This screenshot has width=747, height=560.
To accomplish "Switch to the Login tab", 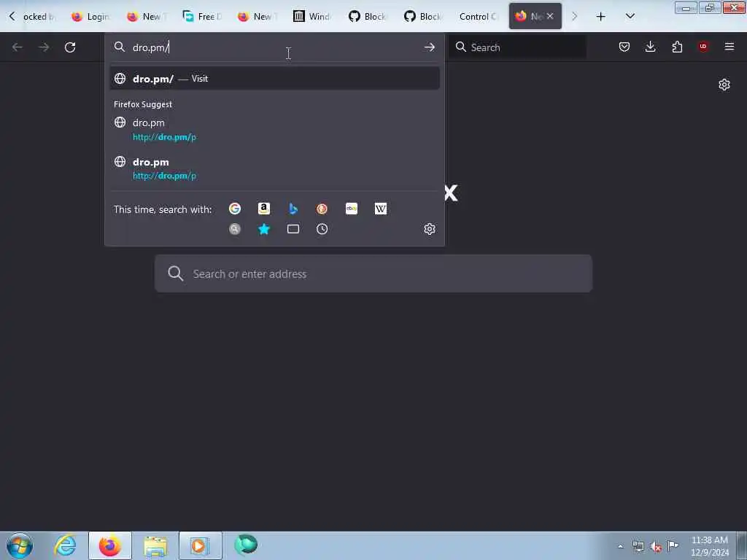I will [x=90, y=17].
